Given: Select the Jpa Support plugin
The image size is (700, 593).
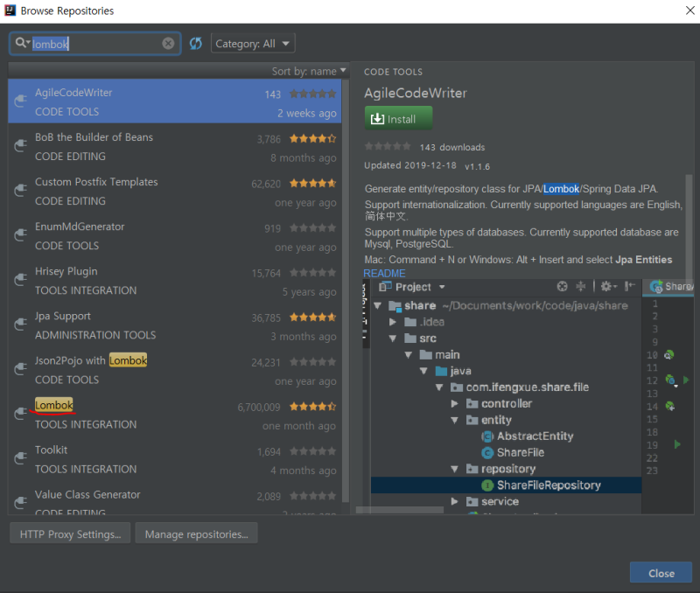Looking at the screenshot, I should [175, 324].
